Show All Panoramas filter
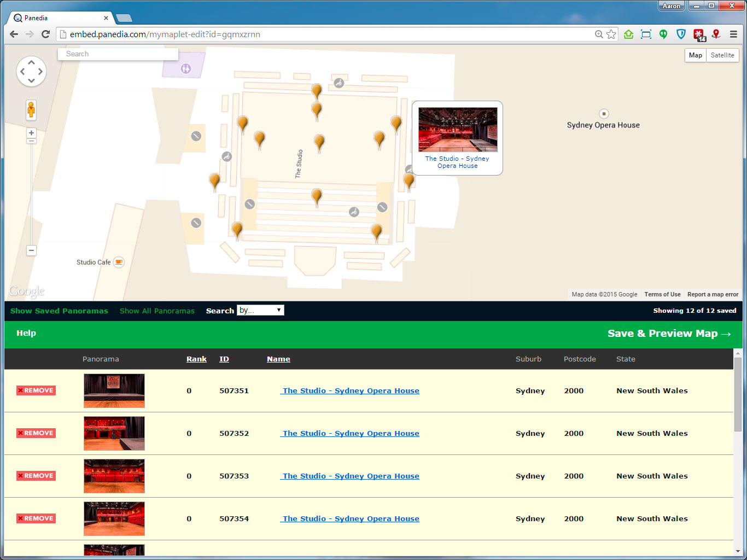This screenshot has width=747, height=560. 157,311
